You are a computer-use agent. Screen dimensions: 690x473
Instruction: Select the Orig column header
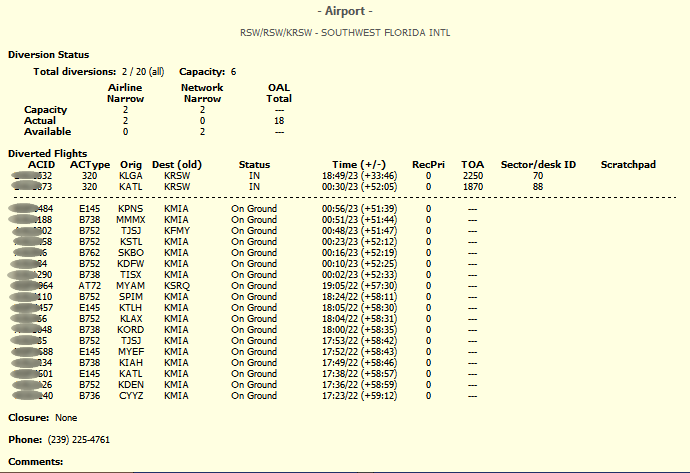click(x=130, y=164)
